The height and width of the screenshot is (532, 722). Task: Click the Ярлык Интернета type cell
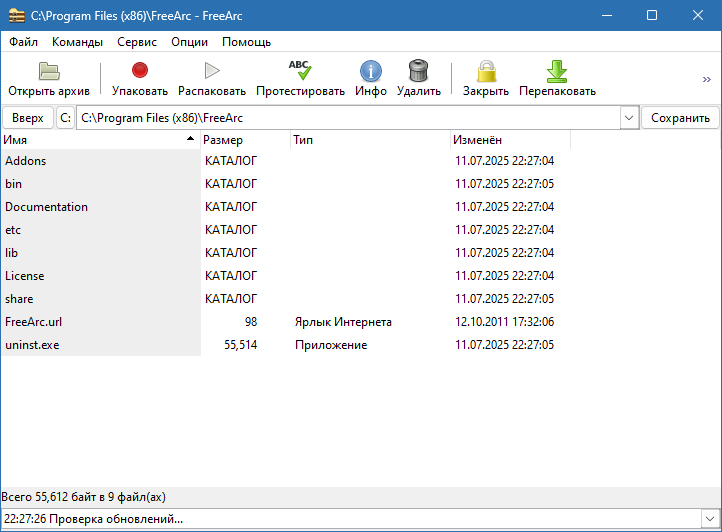pyautogui.click(x=344, y=322)
